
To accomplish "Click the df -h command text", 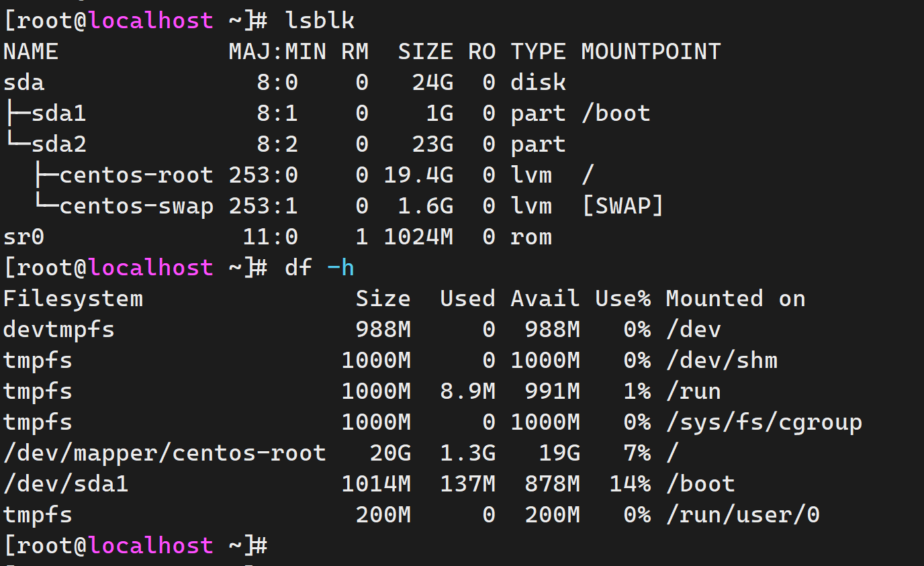I will click(320, 268).
